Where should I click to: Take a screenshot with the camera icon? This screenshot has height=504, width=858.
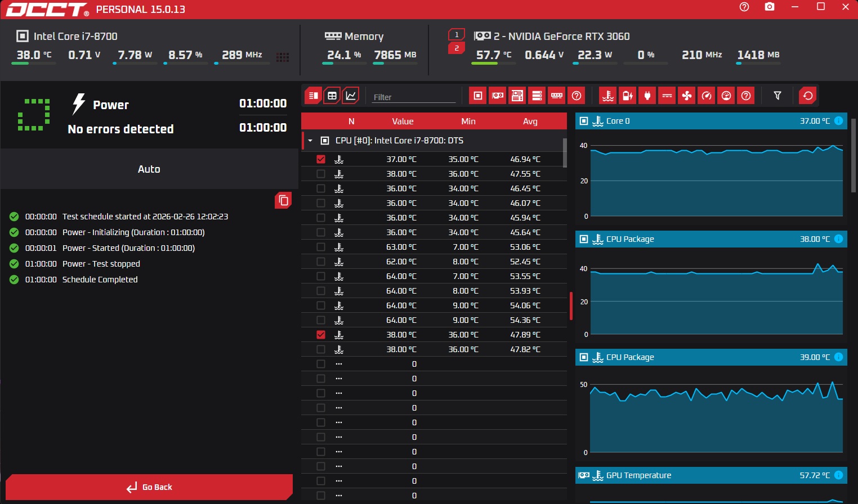click(770, 7)
